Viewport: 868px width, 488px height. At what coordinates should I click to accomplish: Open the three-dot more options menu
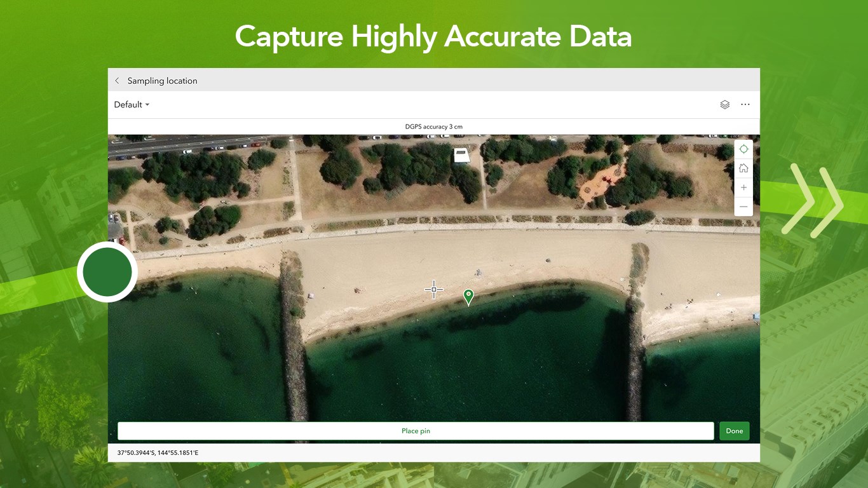pyautogui.click(x=745, y=105)
